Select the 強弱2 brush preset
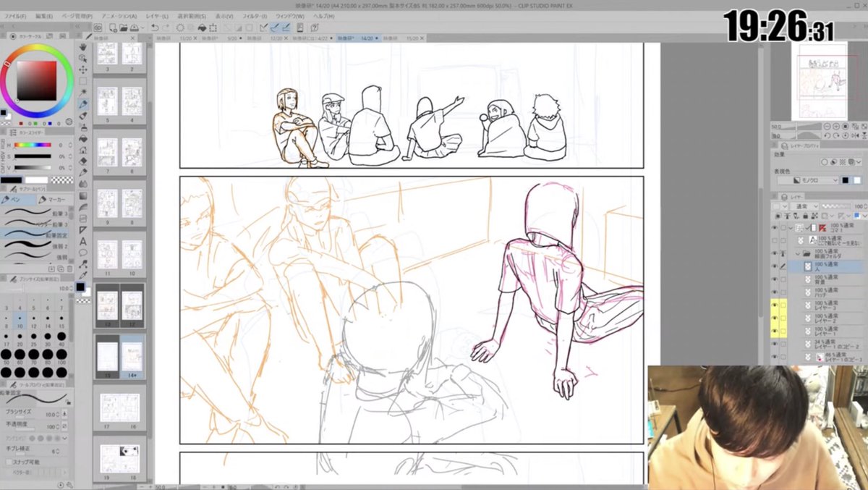The image size is (868, 490). coord(35,246)
